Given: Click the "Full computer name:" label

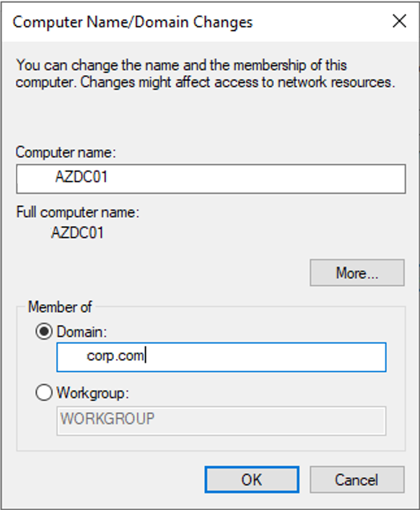Looking at the screenshot, I should pyautogui.click(x=78, y=212).
